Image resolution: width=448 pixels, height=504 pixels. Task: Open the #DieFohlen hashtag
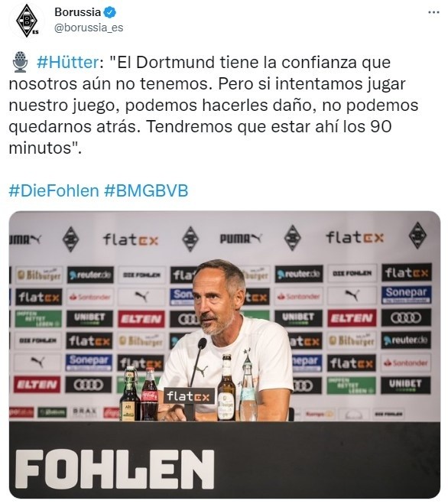tap(54, 190)
